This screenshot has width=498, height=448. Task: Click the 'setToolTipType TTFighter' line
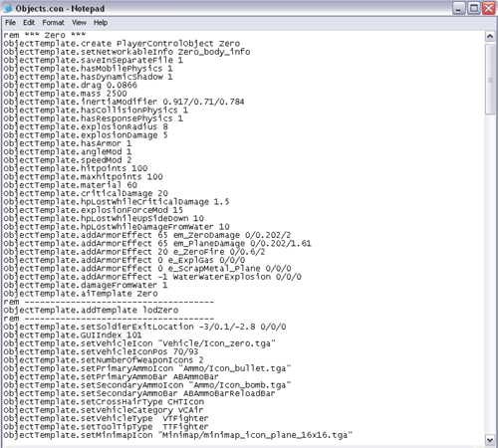click(106, 427)
